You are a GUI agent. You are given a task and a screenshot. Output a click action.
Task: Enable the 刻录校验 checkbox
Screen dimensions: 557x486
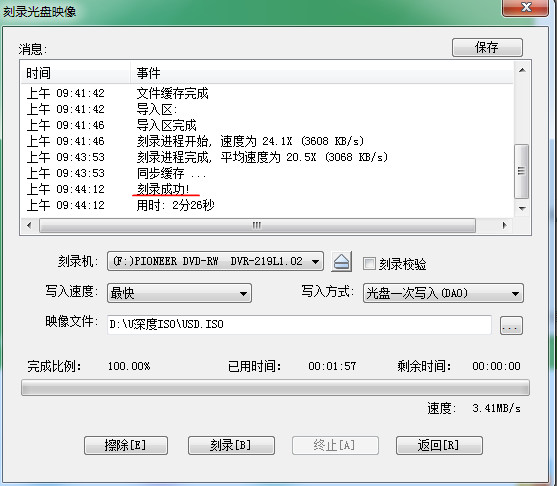(x=369, y=264)
